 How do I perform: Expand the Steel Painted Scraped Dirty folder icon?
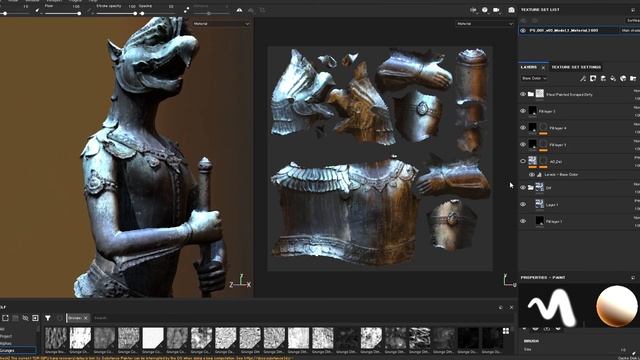531,94
